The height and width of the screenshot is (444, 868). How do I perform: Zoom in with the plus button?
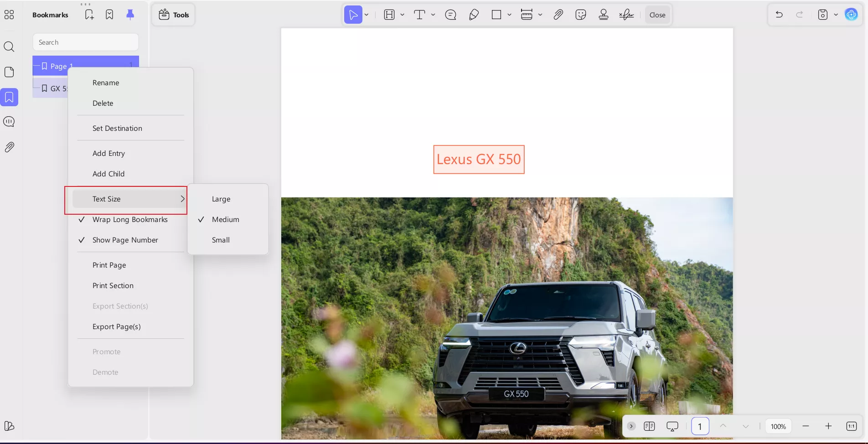[828, 426]
